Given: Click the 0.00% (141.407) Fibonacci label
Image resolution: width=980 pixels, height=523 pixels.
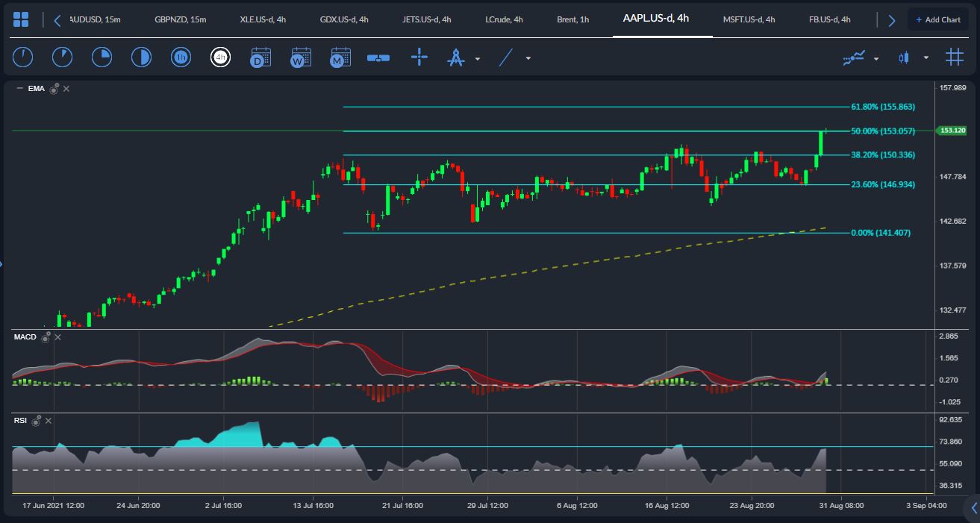Looking at the screenshot, I should click(881, 233).
